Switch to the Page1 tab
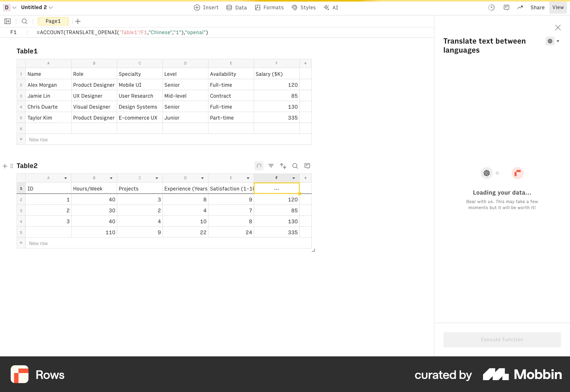 coord(53,21)
